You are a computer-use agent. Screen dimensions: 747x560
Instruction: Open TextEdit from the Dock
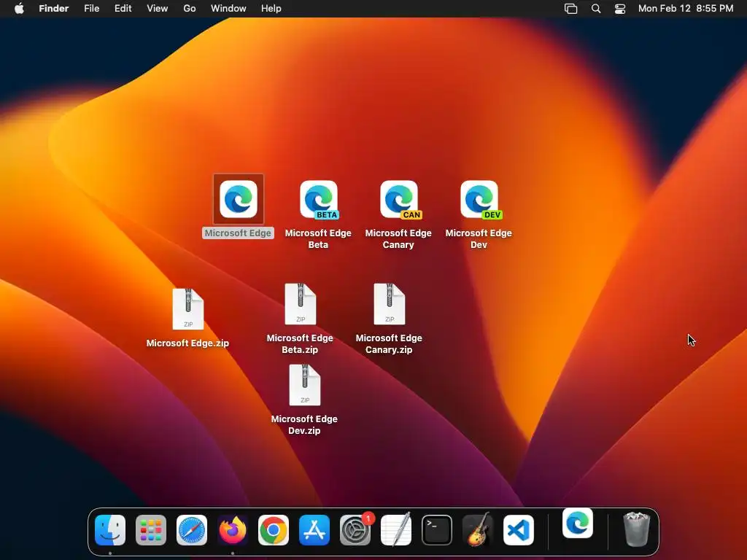tap(396, 530)
